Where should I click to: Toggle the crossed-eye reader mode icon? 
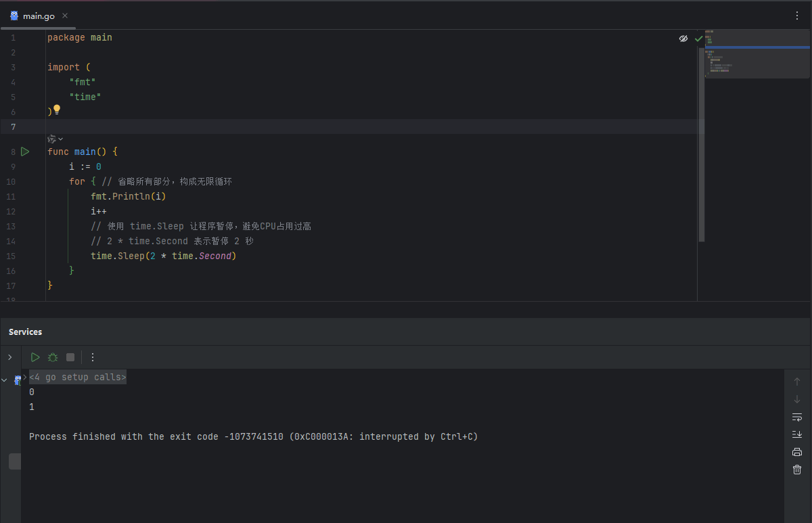[683, 39]
